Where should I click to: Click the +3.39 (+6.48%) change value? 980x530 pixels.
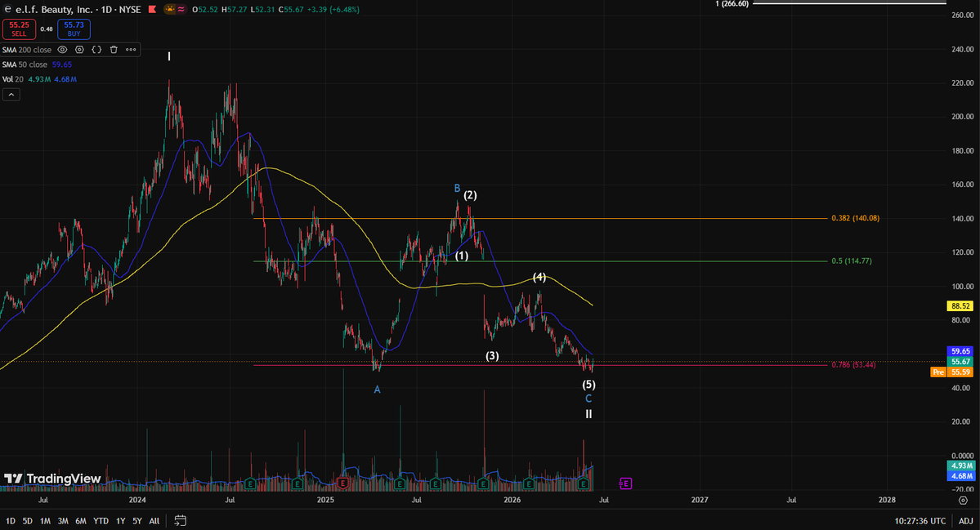point(333,9)
